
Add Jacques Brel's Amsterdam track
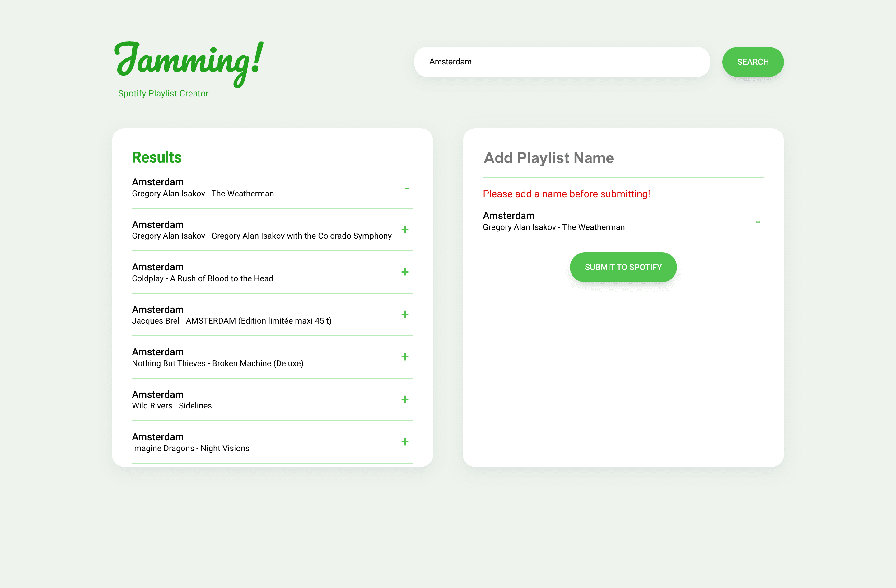tap(405, 314)
